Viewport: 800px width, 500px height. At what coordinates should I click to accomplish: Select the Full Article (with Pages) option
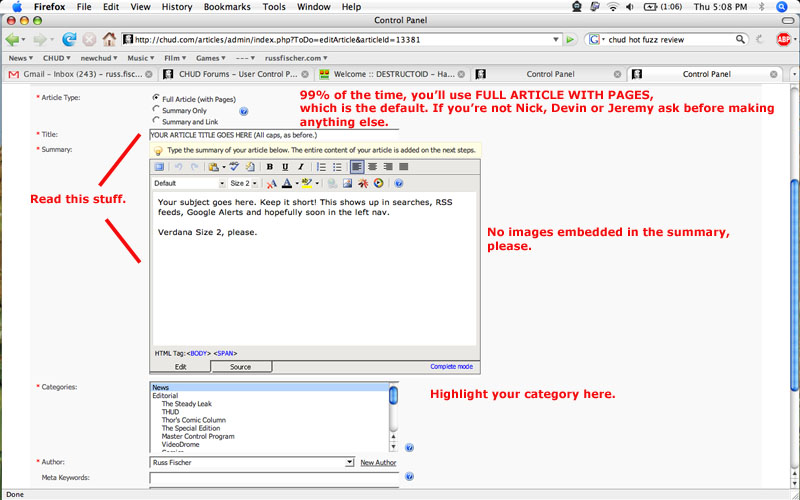(x=156, y=98)
